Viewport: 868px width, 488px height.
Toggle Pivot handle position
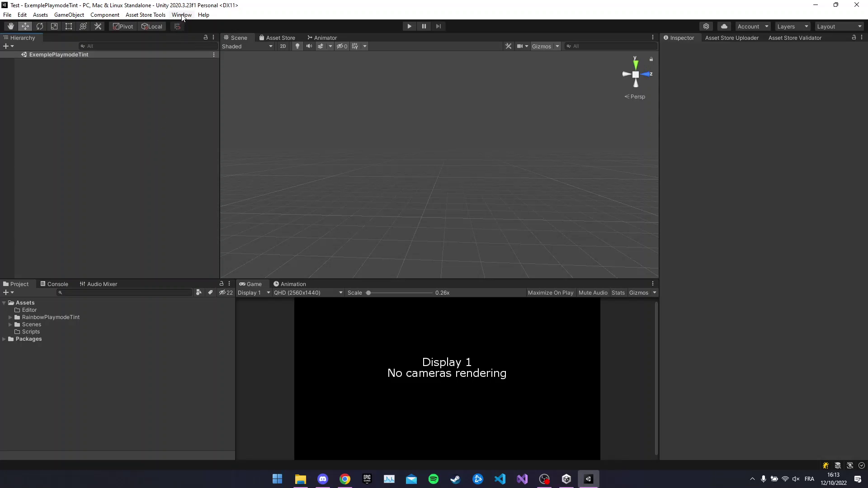[x=123, y=26]
